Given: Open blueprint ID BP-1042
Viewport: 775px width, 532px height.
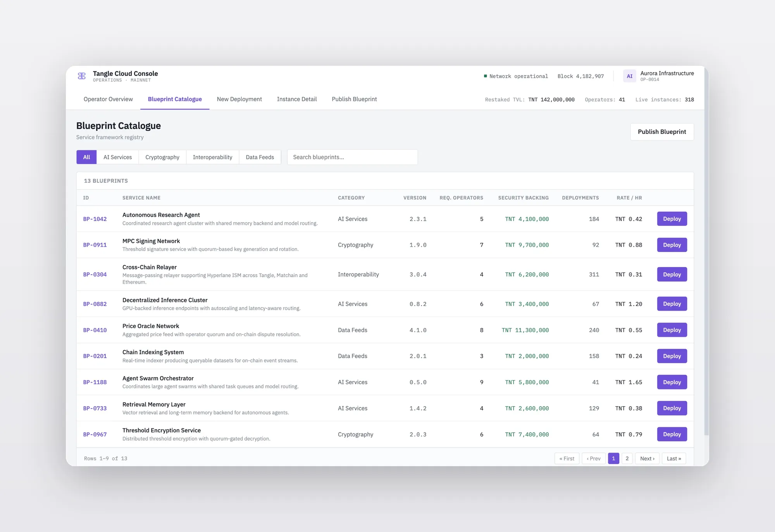Looking at the screenshot, I should 95,219.
